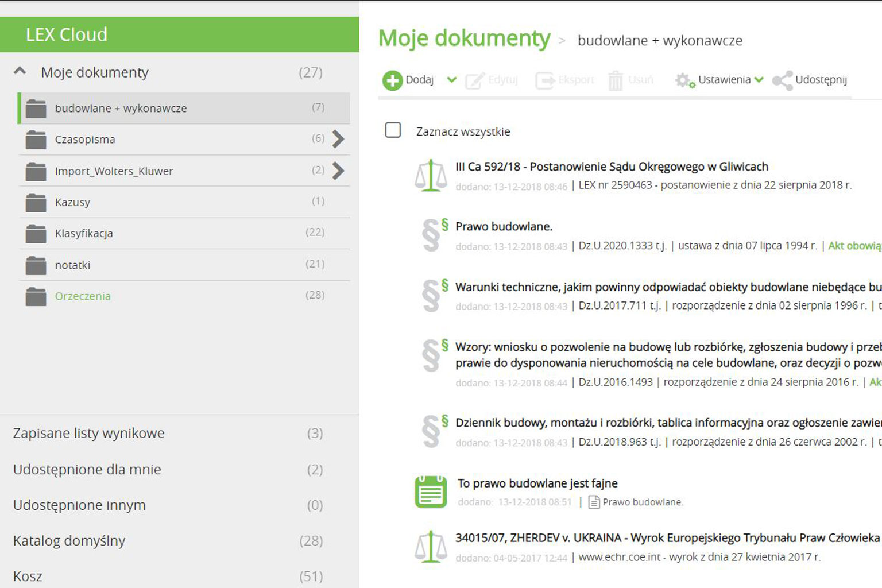Click the Edytuj pencil icon
882x588 pixels.
tap(474, 80)
